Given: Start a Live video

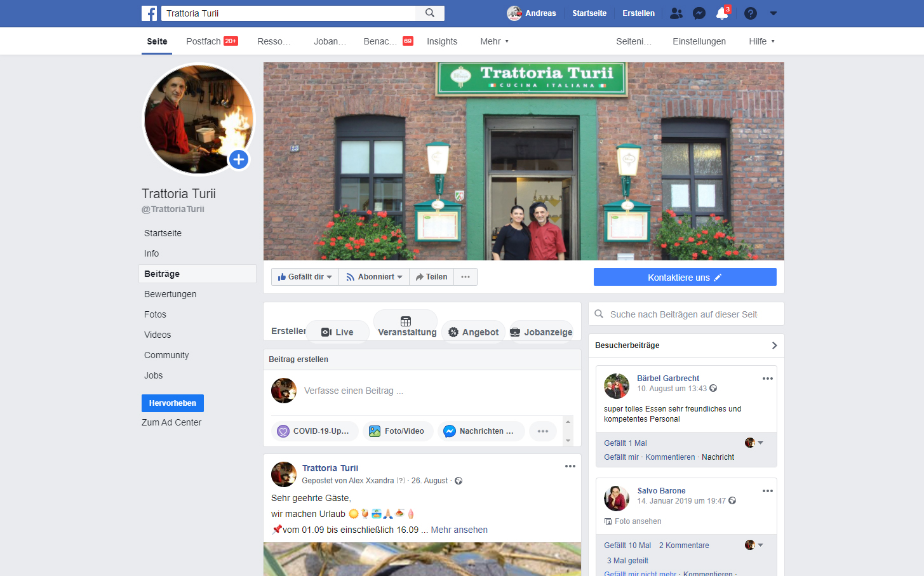Looking at the screenshot, I should [x=337, y=332].
